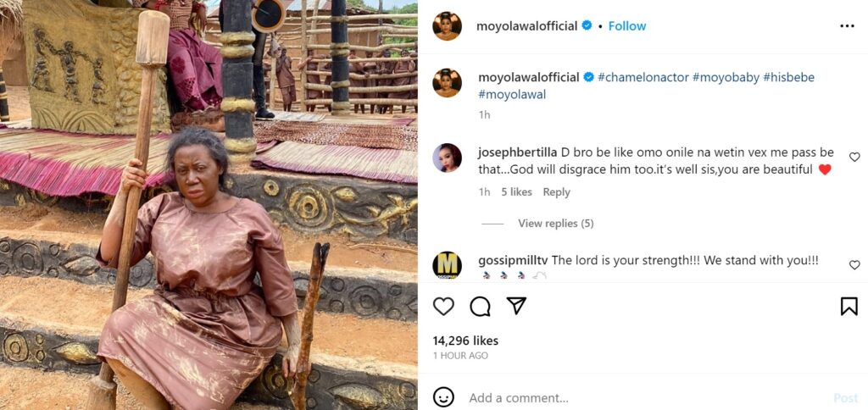Reply to josephbertilla's comment
868x410 pixels.
556,192
